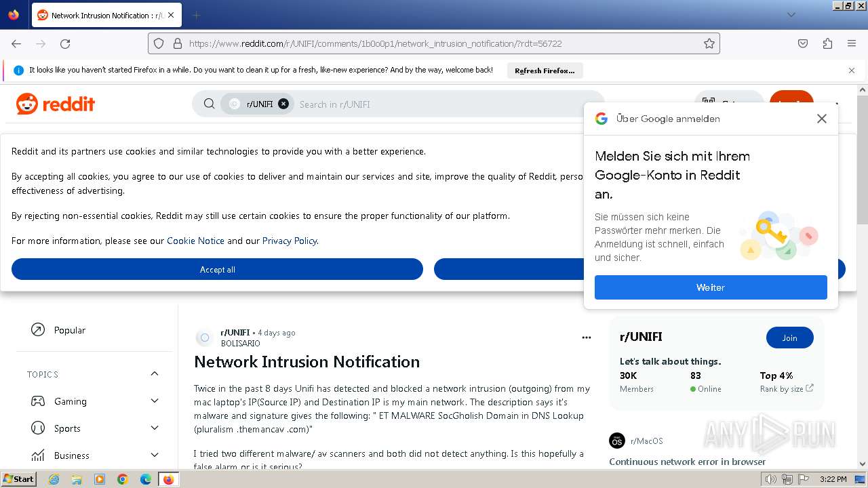The width and height of the screenshot is (868, 488).
Task: Click the Network Intrusion Notification post title
Action: (x=307, y=362)
